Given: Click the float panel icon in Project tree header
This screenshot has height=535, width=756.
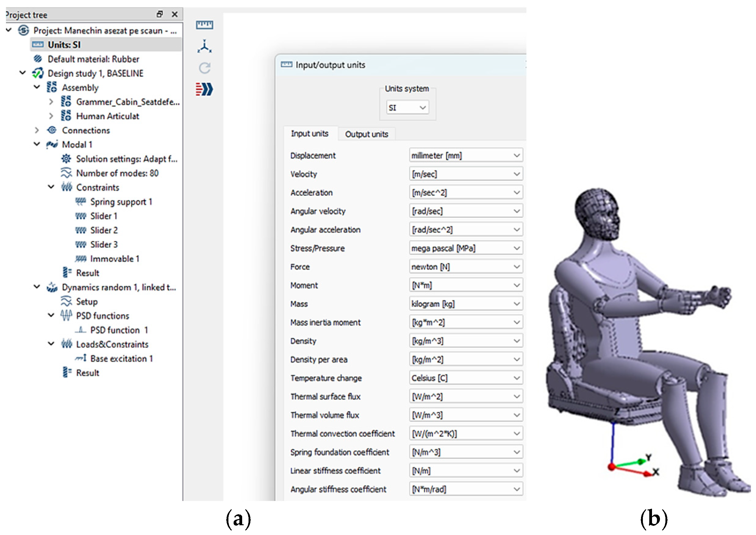Looking at the screenshot, I should [x=160, y=14].
